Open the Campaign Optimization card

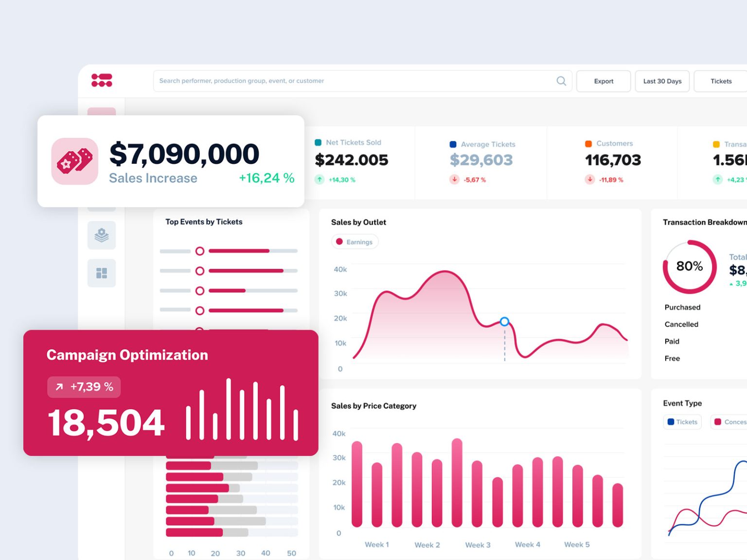click(x=126, y=355)
